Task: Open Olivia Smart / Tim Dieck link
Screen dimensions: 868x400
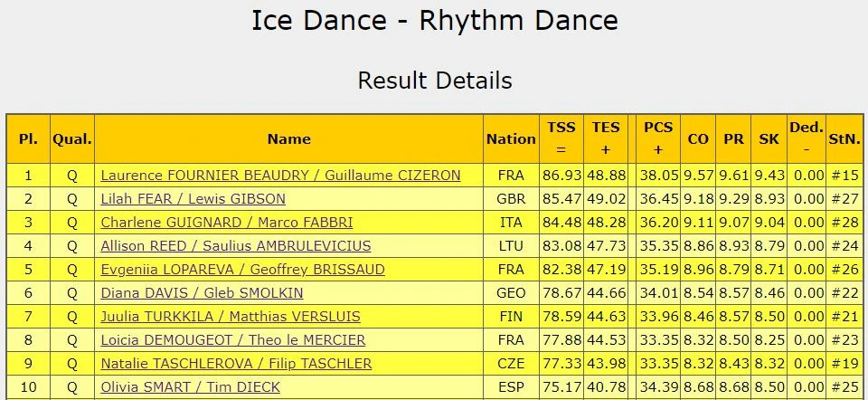Action: pyautogui.click(x=190, y=387)
